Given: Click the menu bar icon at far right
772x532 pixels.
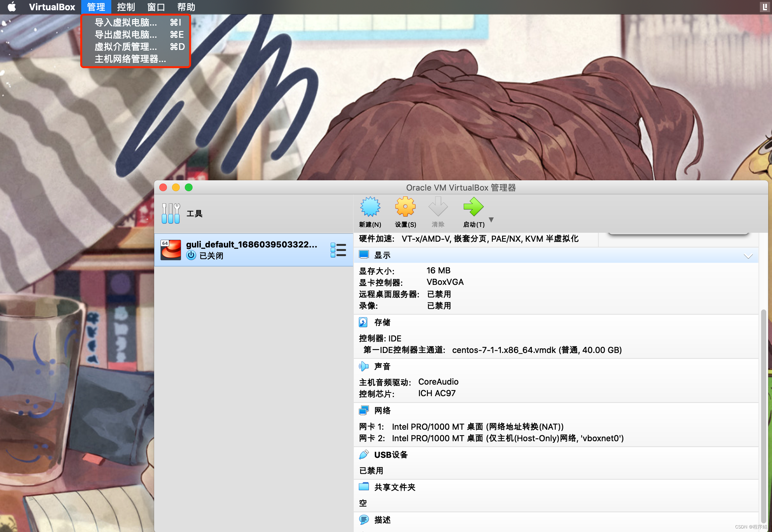Looking at the screenshot, I should 765,7.
